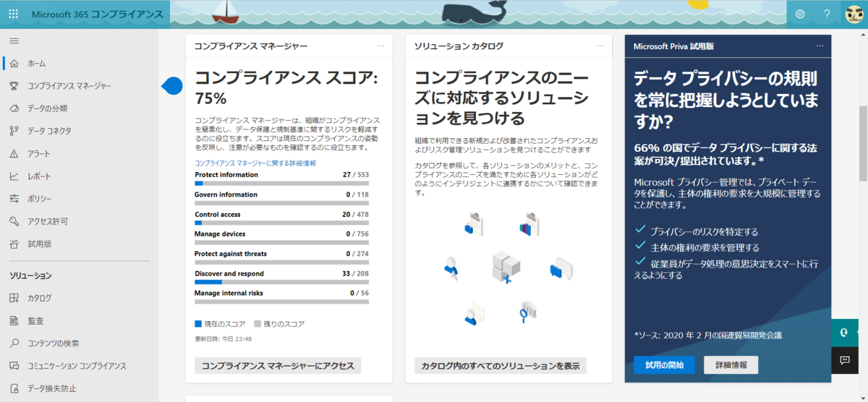Viewport: 868px width, 402px height.
Task: Open the feedback chat icon
Action: coord(844,360)
